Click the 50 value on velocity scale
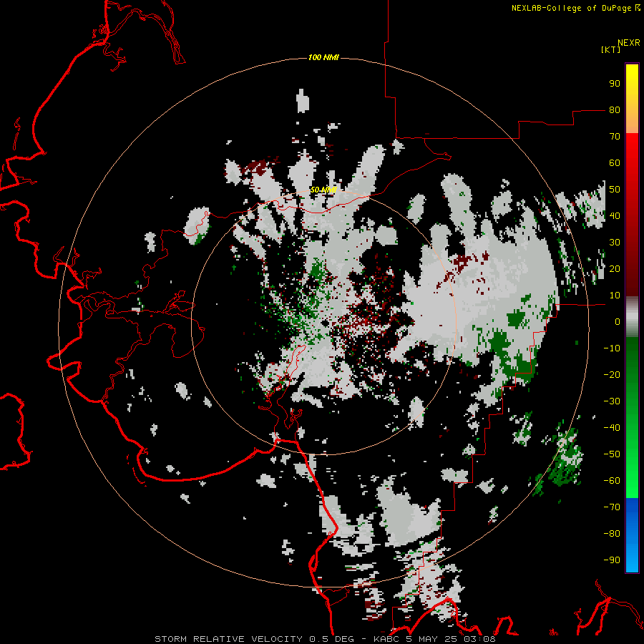 [x=615, y=190]
